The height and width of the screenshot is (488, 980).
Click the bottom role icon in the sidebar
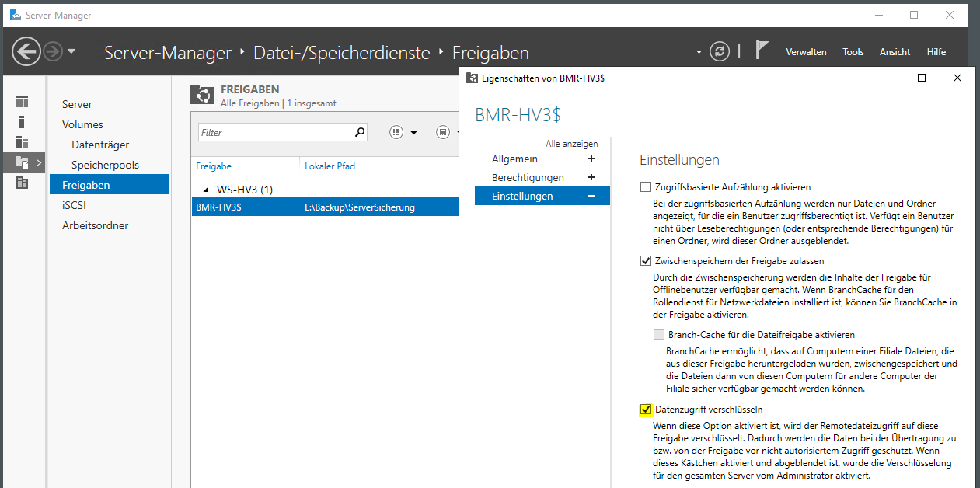22,183
